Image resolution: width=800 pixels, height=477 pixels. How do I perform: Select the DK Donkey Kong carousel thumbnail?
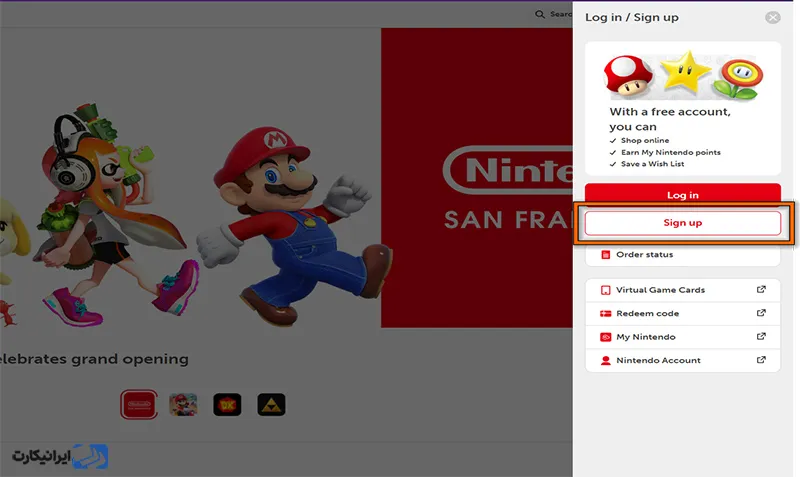[227, 404]
